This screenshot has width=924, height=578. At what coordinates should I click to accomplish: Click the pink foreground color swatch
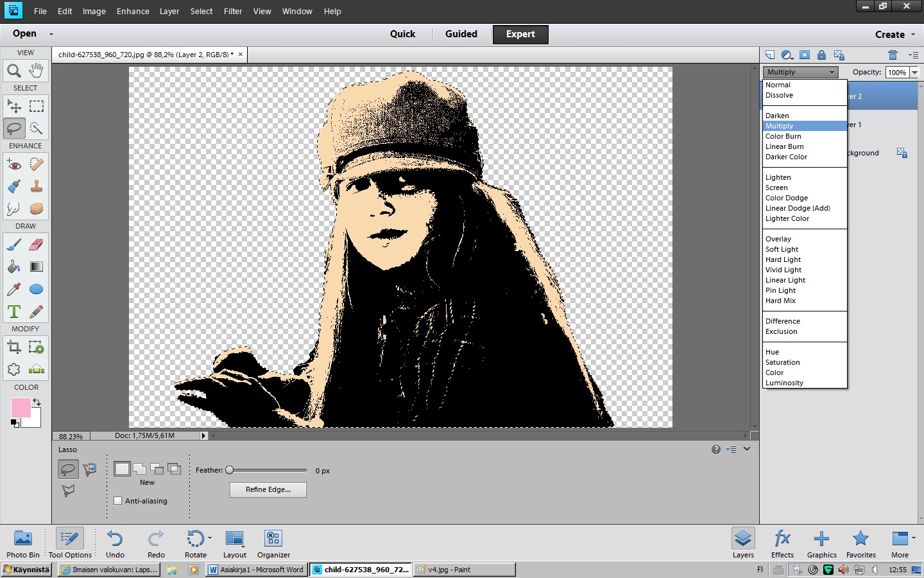[x=21, y=408]
